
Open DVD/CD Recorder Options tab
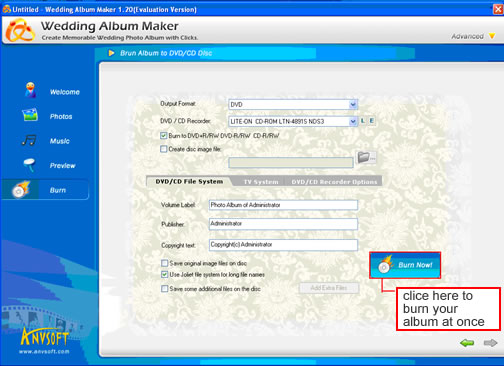334,182
